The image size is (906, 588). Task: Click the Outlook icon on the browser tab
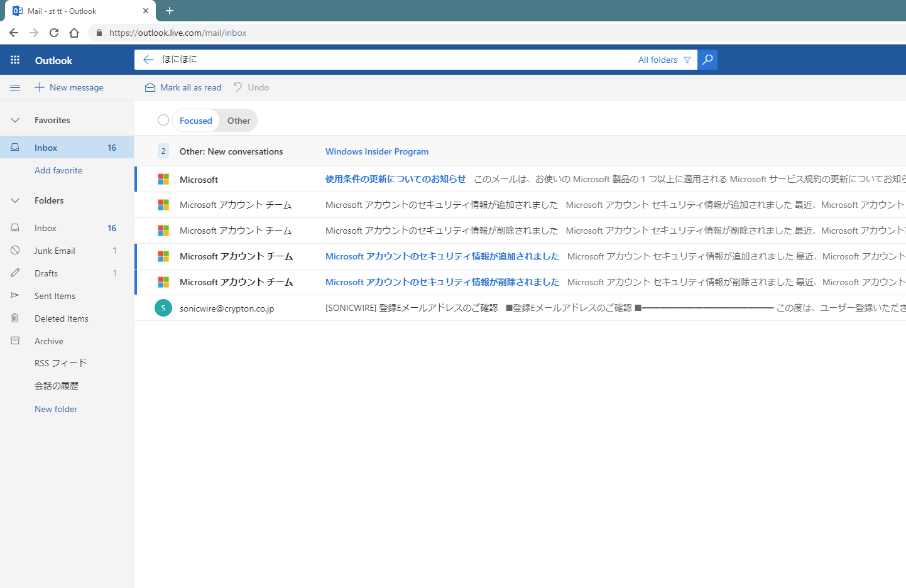point(18,11)
